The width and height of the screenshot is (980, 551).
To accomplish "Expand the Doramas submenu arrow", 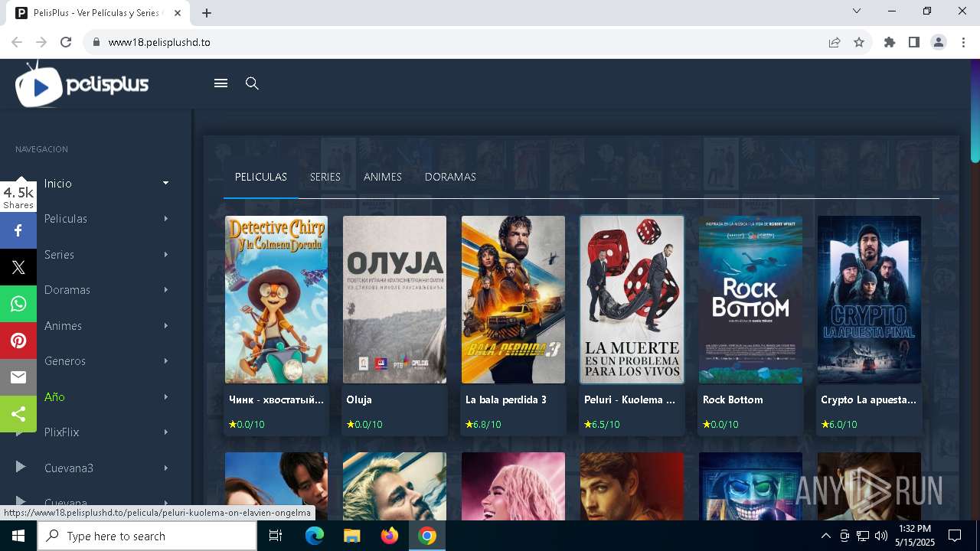I will 165,290.
